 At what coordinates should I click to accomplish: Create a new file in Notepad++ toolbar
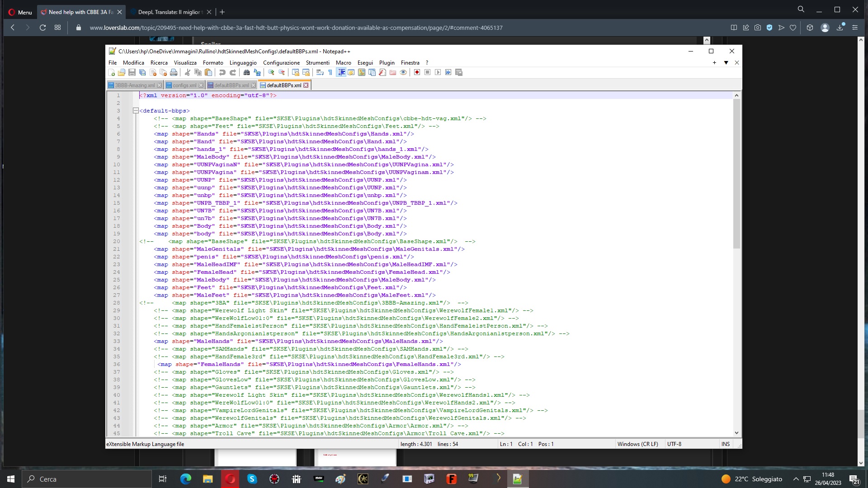pos(112,72)
